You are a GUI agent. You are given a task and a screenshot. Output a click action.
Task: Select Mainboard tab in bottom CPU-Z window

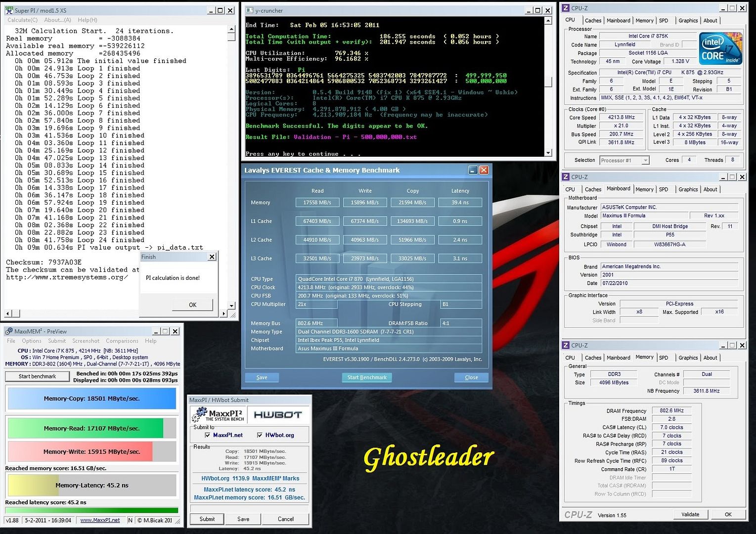[618, 358]
